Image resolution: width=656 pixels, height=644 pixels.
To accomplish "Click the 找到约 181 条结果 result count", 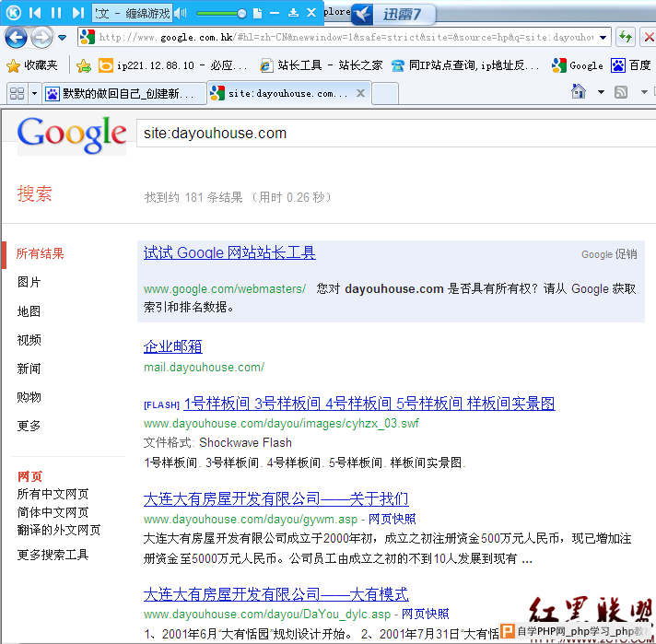I will point(238,197).
